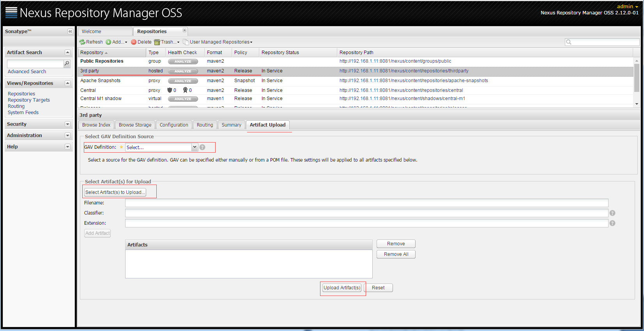Open Repository Targets link
The height and width of the screenshot is (331, 644).
(29, 100)
